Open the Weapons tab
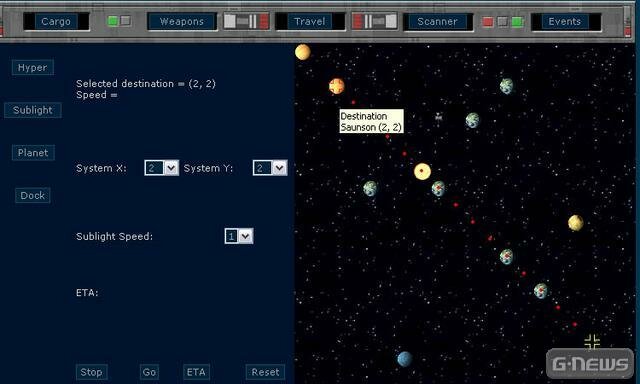The image size is (640, 384). click(x=182, y=22)
